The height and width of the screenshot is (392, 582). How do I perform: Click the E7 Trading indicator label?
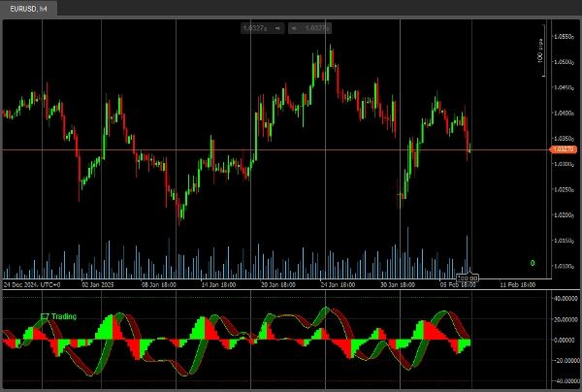click(58, 316)
